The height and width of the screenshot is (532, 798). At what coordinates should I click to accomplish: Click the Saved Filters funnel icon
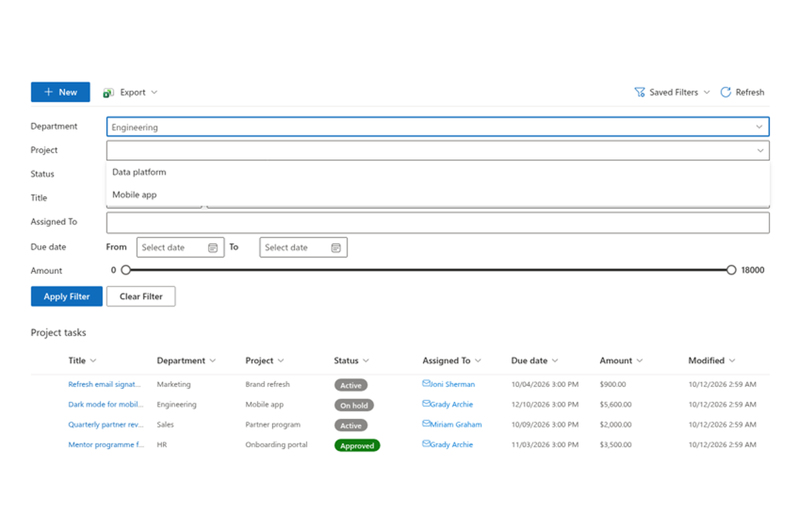(640, 92)
